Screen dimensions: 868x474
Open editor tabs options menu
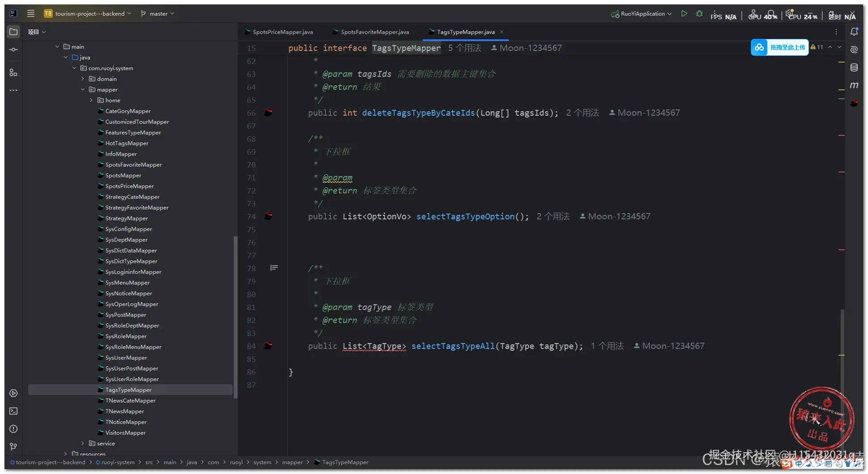click(836, 32)
